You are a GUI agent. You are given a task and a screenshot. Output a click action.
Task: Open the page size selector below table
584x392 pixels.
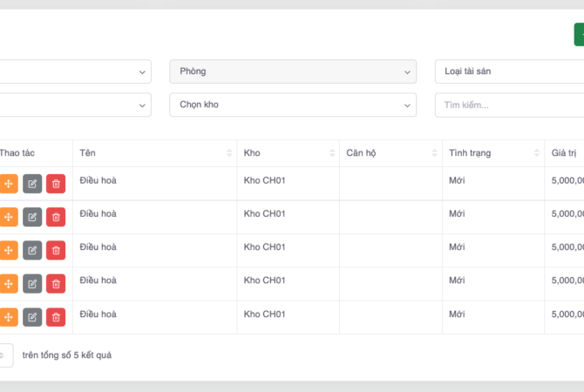pyautogui.click(x=4, y=355)
